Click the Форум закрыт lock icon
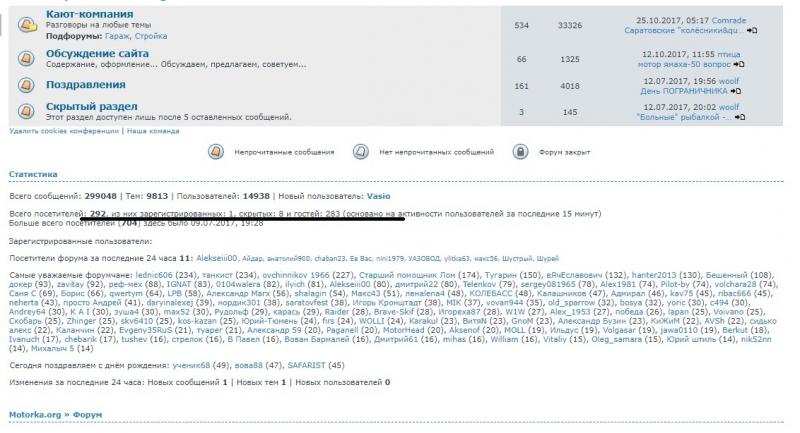 point(520,152)
